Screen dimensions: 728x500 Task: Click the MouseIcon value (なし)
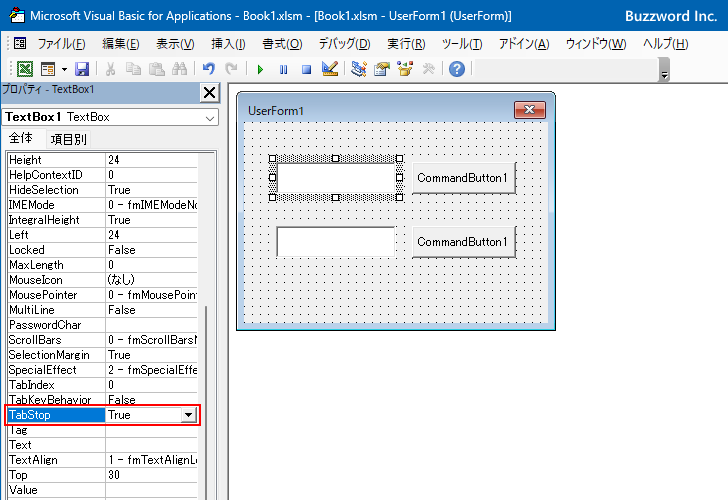click(151, 280)
